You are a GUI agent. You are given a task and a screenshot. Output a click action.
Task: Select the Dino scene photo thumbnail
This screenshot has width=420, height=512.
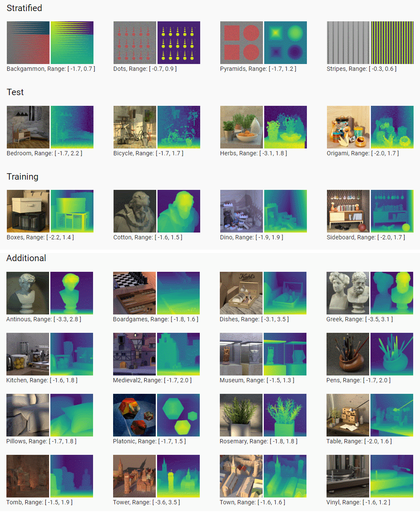pos(242,211)
